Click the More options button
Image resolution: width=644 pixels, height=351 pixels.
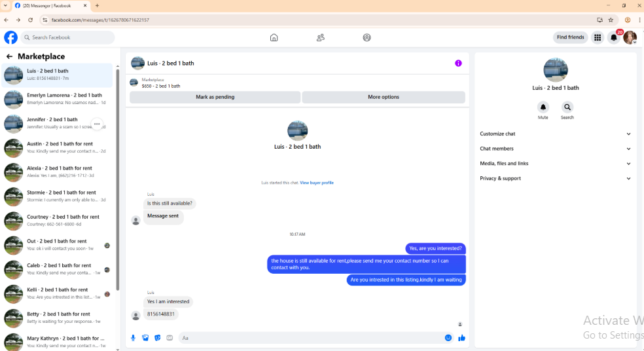[384, 97]
